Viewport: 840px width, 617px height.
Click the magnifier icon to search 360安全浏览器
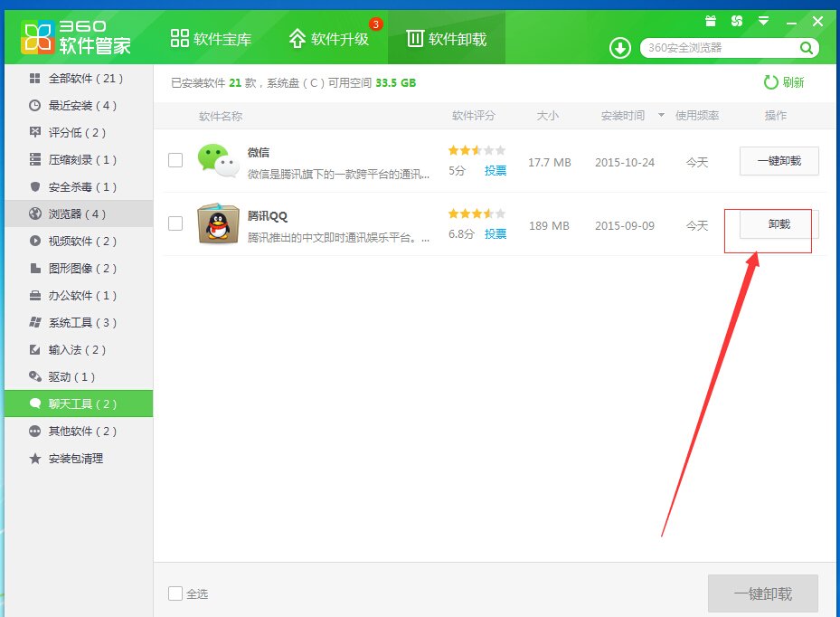point(806,47)
